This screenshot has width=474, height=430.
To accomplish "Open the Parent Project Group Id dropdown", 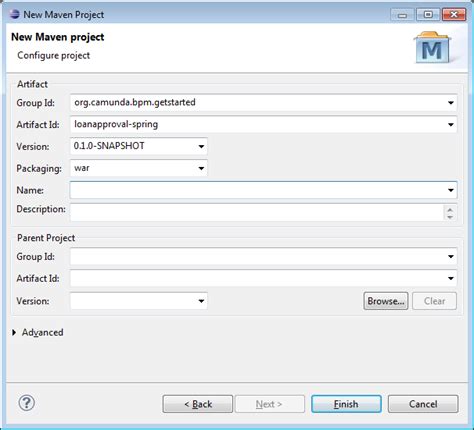I will 451,256.
